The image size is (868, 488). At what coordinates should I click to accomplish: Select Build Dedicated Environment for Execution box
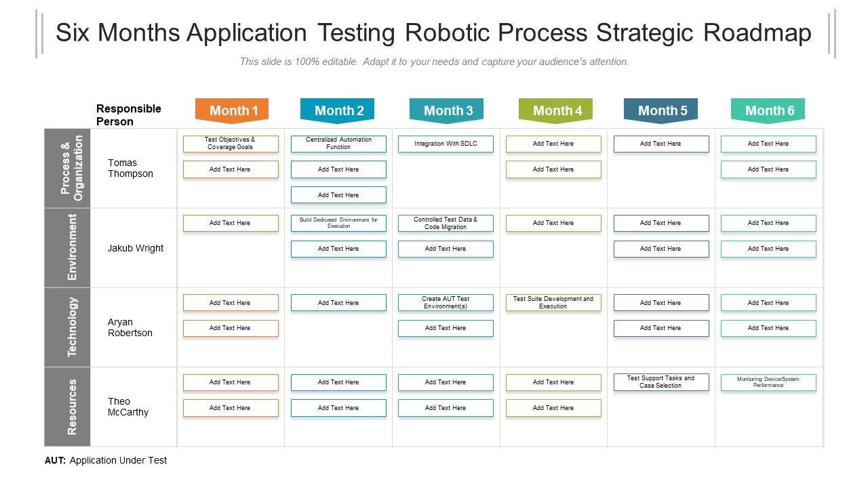338,223
